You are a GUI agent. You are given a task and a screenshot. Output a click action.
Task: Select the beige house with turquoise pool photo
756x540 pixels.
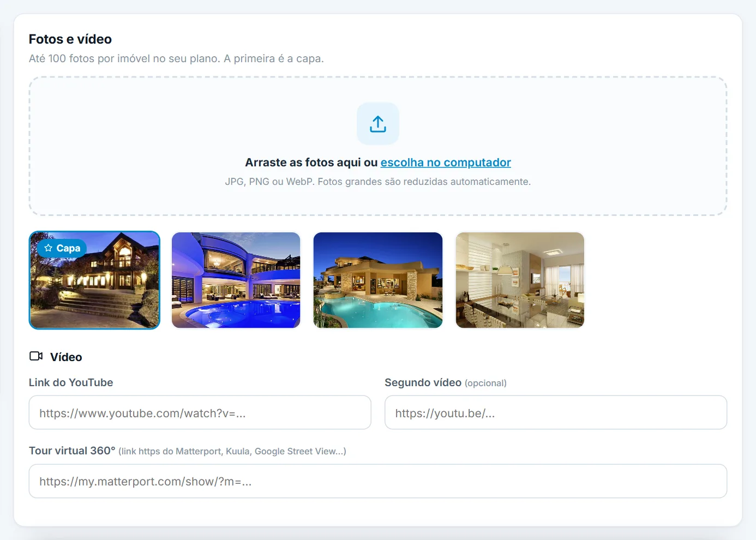click(x=378, y=280)
